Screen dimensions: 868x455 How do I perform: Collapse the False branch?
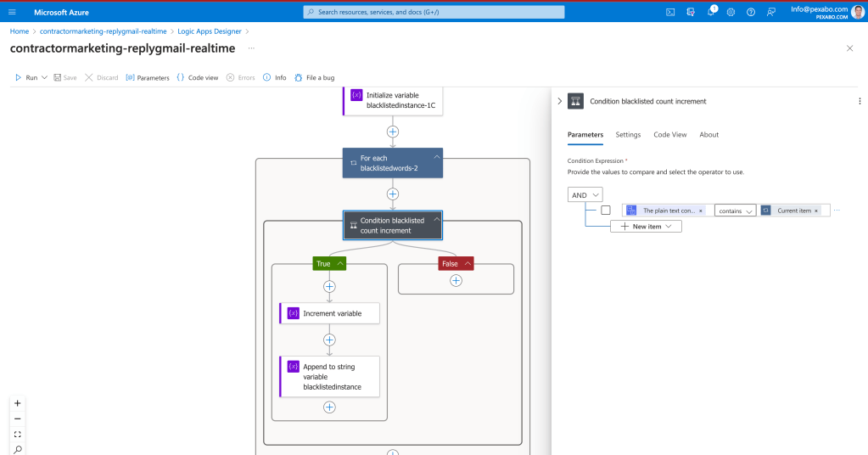click(468, 264)
